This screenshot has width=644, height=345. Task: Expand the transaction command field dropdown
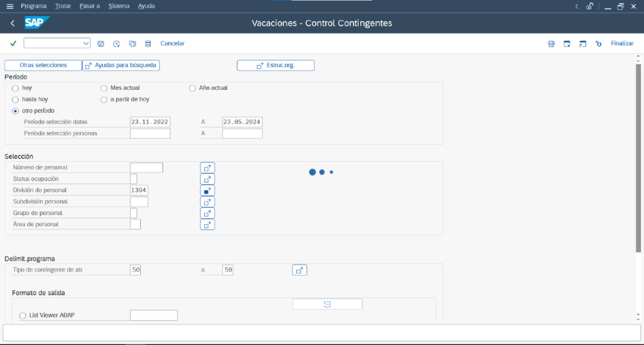(86, 44)
